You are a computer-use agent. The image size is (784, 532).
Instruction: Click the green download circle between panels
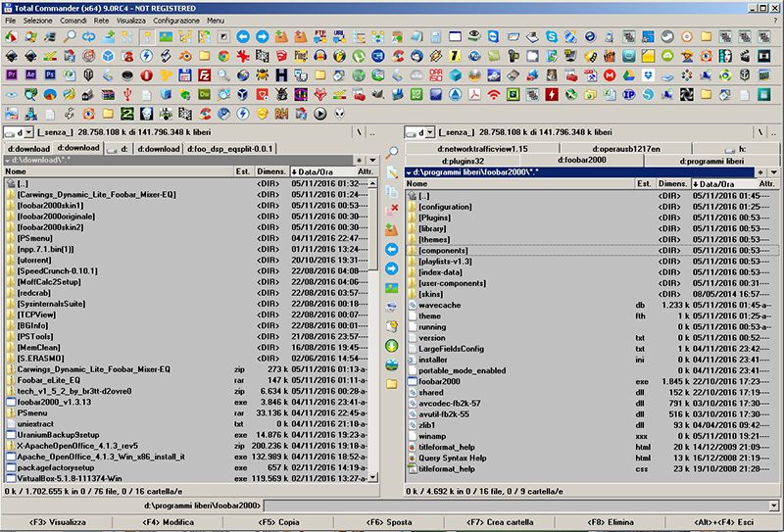pyautogui.click(x=391, y=346)
